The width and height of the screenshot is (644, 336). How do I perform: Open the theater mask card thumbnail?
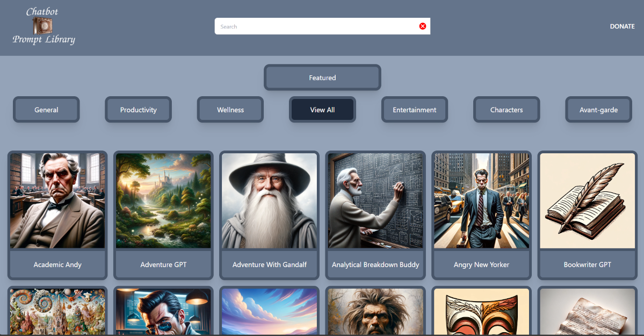pyautogui.click(x=481, y=311)
